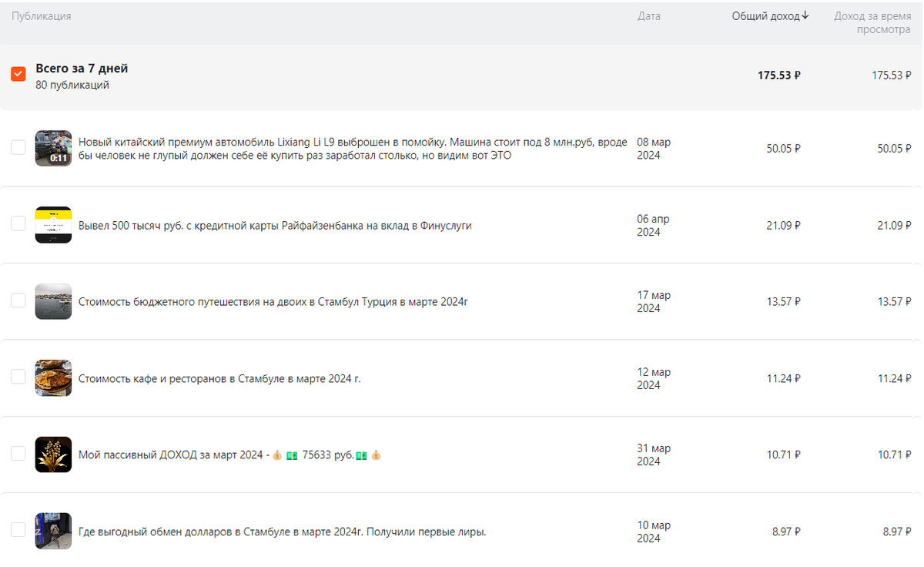Open the golden plant thumbnail for income post
This screenshot has width=924, height=567.
click(53, 454)
